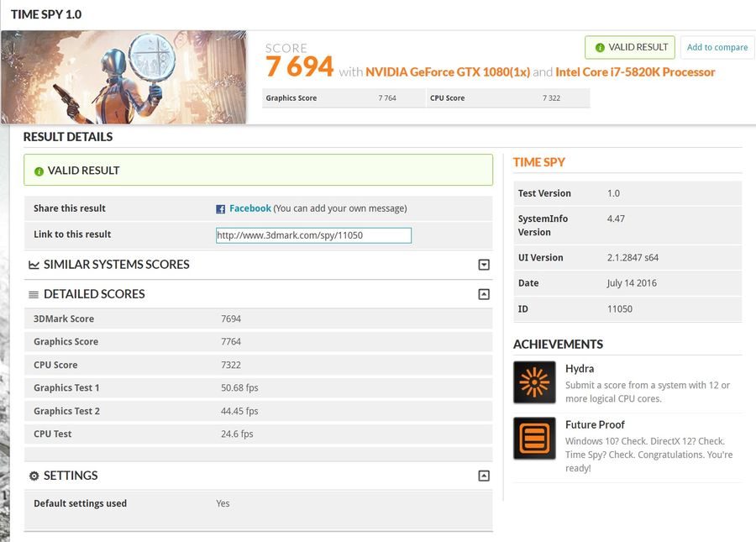756x542 pixels.
Task: Click the Valid Result button at top
Action: click(630, 47)
